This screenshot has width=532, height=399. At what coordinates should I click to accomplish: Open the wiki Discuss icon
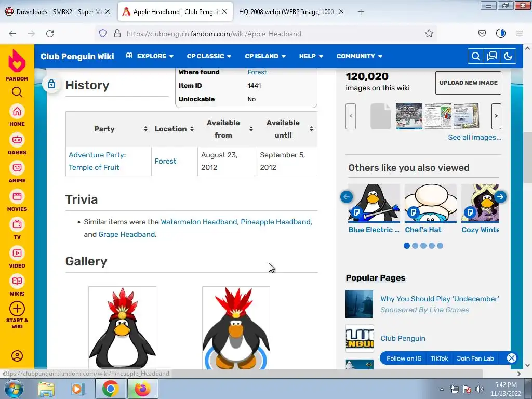click(x=492, y=56)
